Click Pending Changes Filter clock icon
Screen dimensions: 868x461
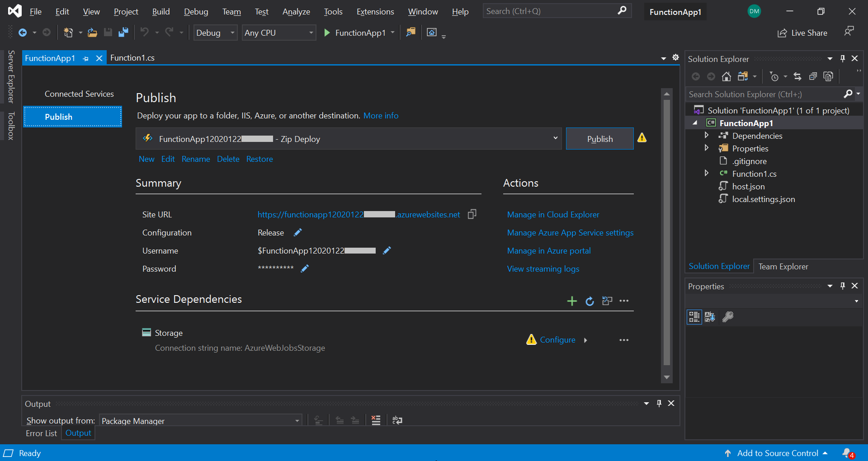(x=774, y=76)
